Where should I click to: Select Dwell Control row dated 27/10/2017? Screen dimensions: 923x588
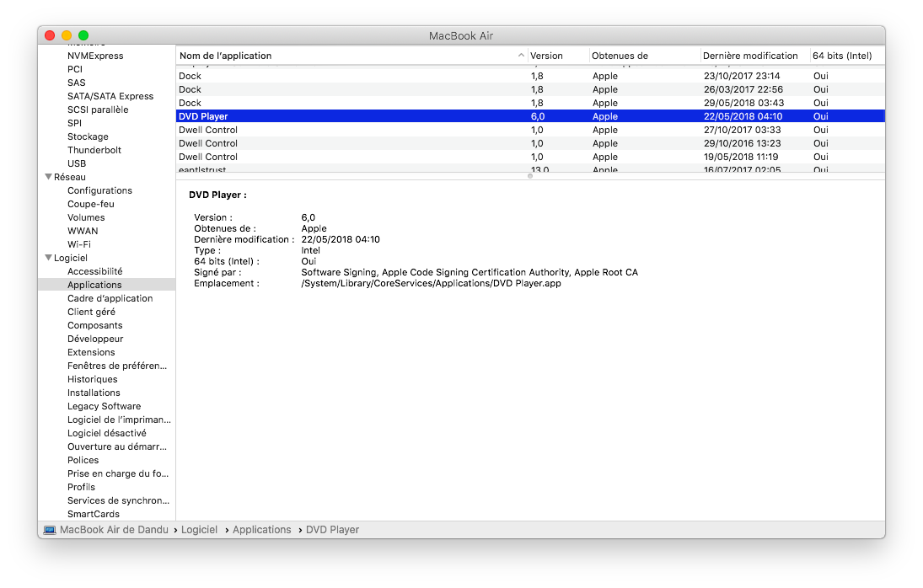(x=530, y=131)
